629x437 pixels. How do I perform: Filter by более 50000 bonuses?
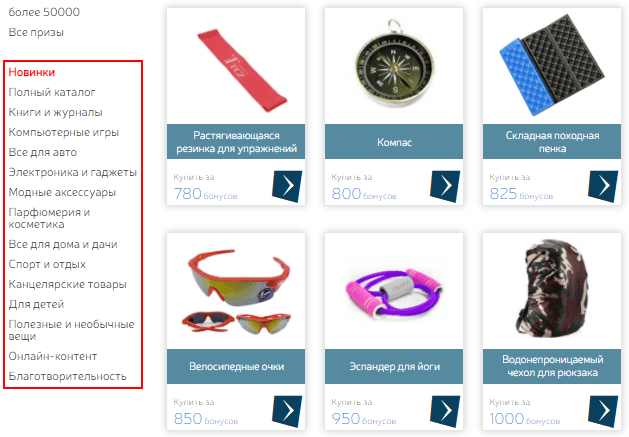point(44,12)
